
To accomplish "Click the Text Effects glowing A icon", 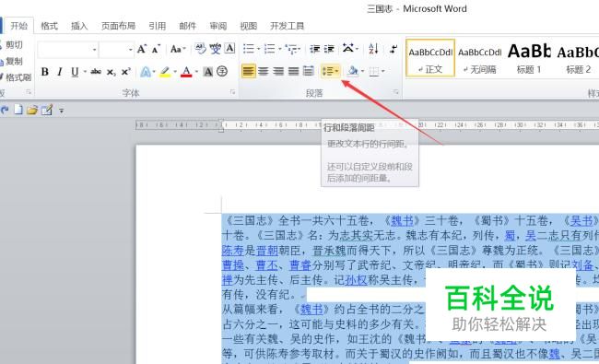I will click(146, 72).
